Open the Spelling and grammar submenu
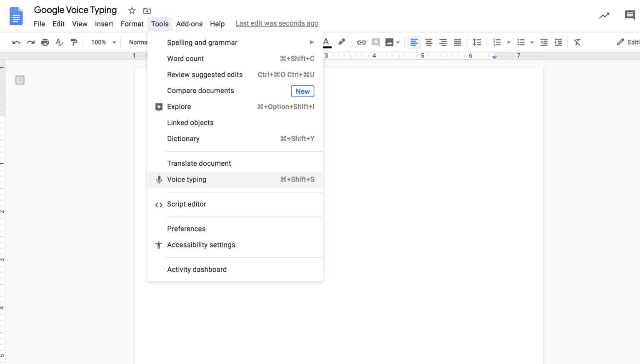640x364 pixels. coord(202,42)
